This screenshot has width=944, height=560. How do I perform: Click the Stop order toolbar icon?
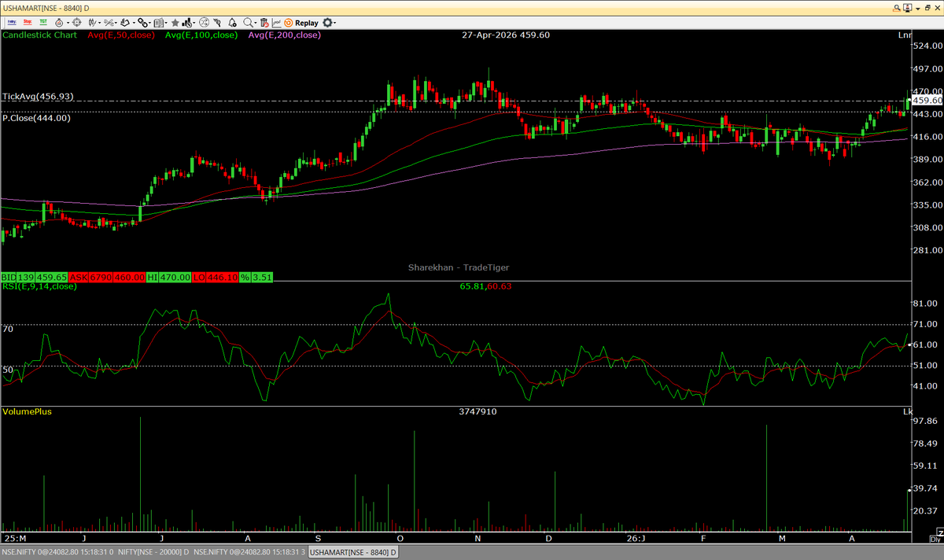(27, 23)
